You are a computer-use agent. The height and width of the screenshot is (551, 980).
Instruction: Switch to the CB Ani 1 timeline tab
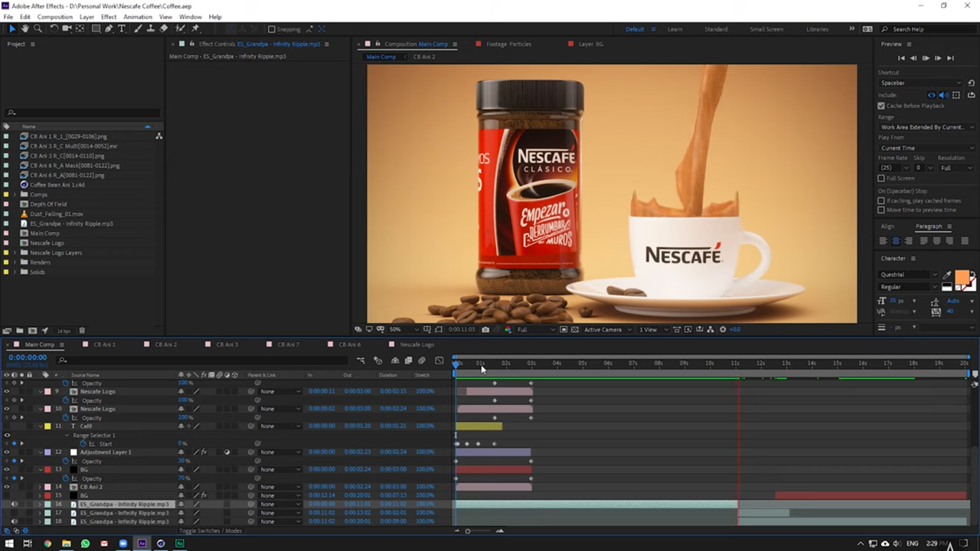click(x=104, y=344)
